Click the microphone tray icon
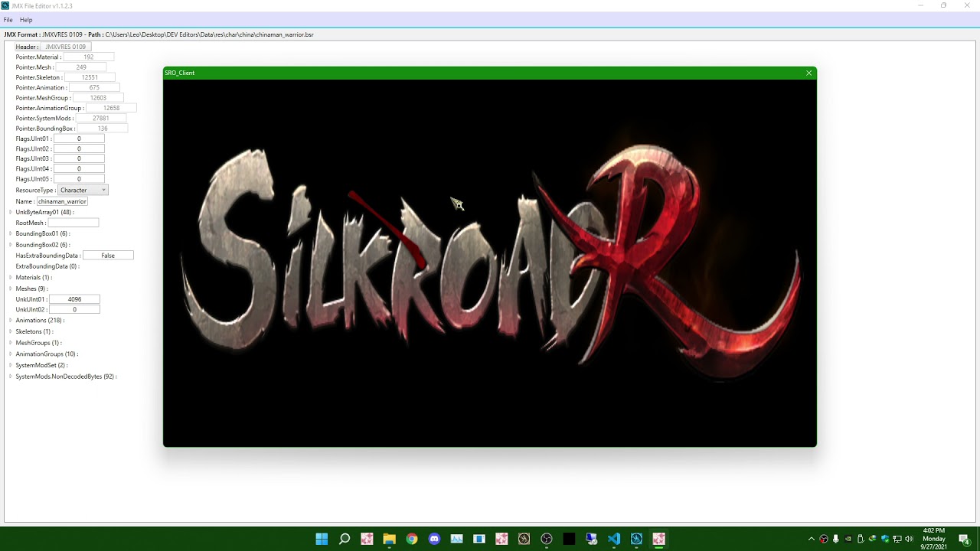Viewport: 980px width, 551px height. (x=836, y=539)
